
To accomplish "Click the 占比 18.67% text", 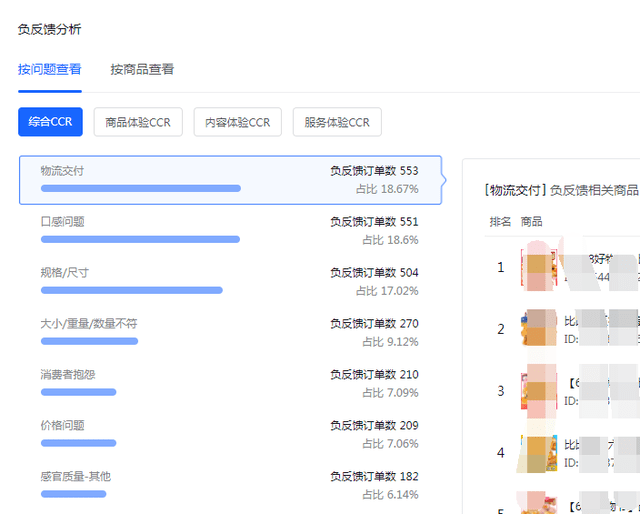I will [x=387, y=189].
